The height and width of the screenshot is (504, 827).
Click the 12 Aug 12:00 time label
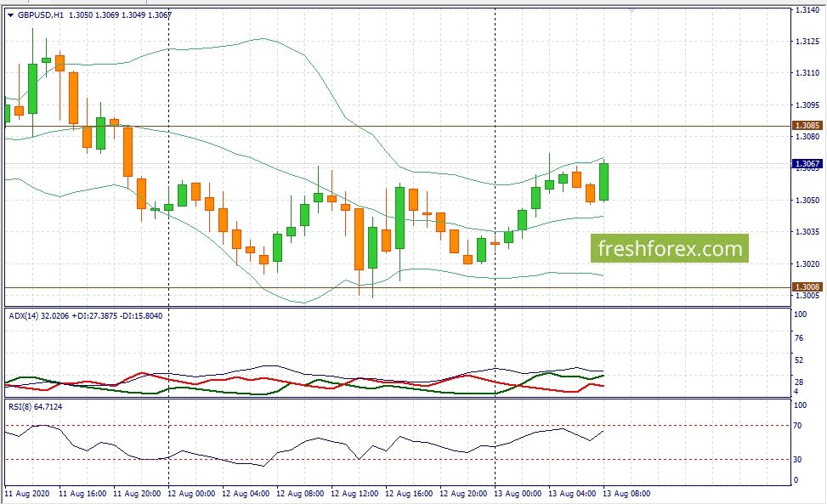coord(354,494)
